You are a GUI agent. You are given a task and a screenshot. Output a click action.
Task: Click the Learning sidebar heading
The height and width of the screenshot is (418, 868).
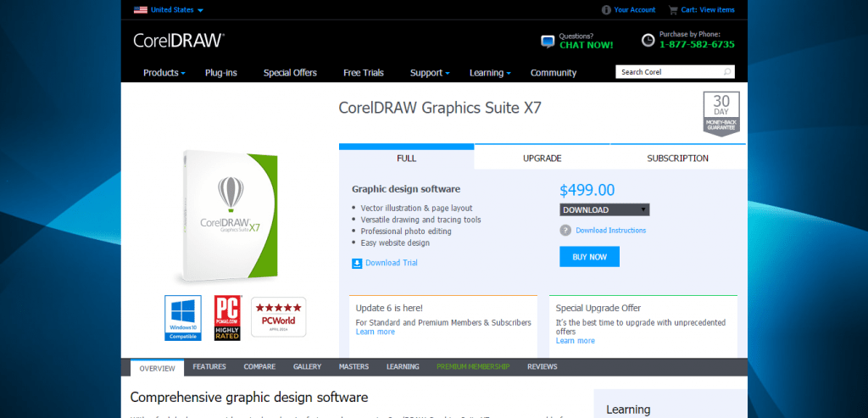(628, 410)
